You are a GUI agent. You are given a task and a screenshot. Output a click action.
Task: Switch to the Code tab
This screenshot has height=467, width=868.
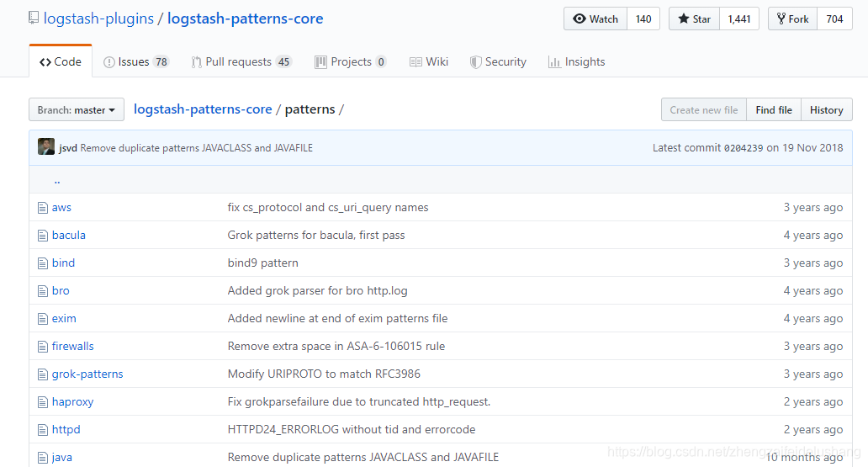click(x=61, y=61)
